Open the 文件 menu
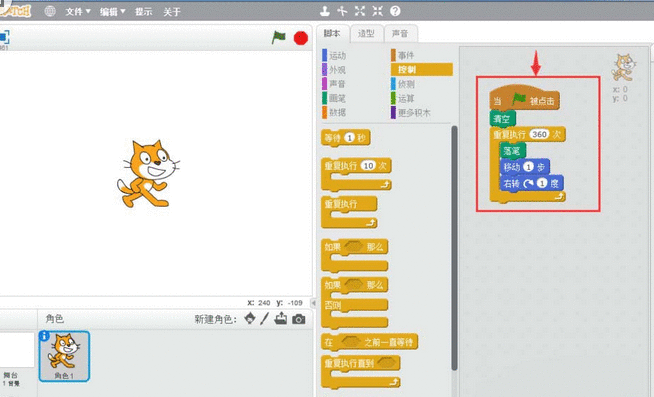This screenshot has height=397, width=654. click(78, 12)
